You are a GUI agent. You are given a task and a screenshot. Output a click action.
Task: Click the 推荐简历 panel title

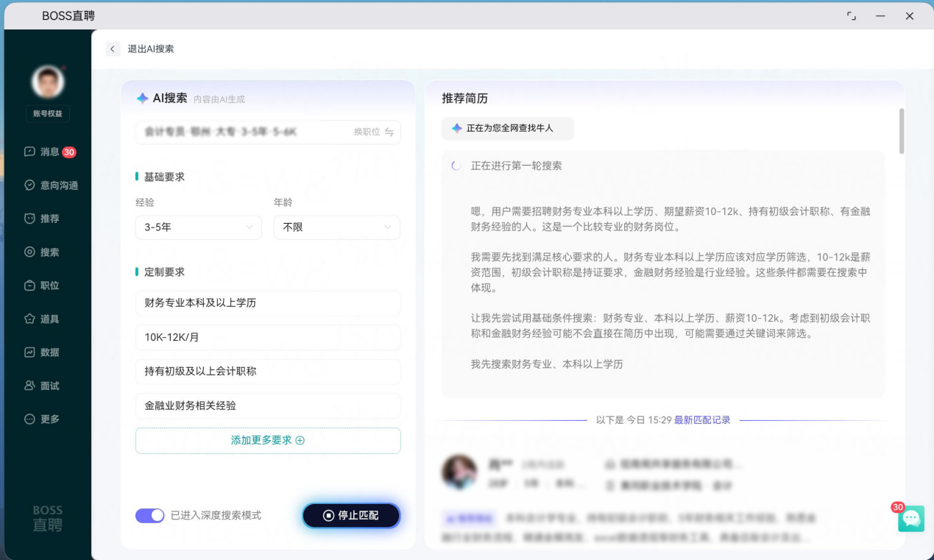click(464, 98)
